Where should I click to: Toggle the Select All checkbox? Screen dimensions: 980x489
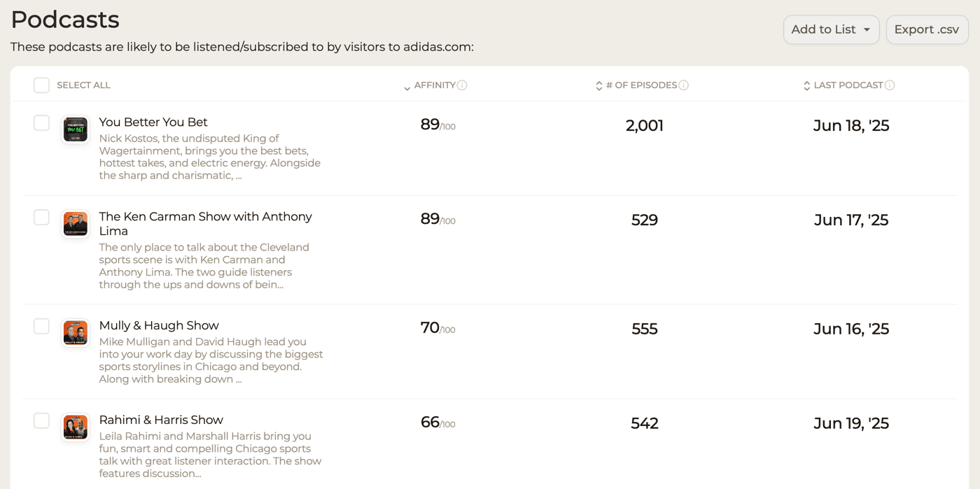tap(42, 85)
